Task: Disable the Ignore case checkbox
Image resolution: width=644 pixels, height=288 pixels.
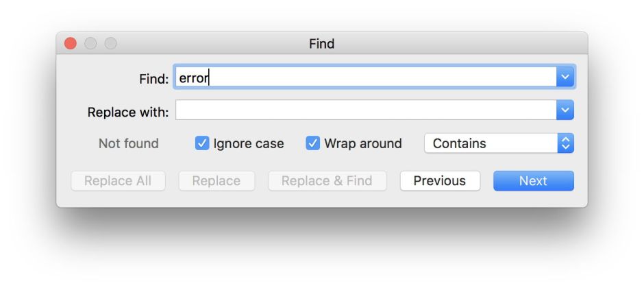Action: pyautogui.click(x=203, y=144)
